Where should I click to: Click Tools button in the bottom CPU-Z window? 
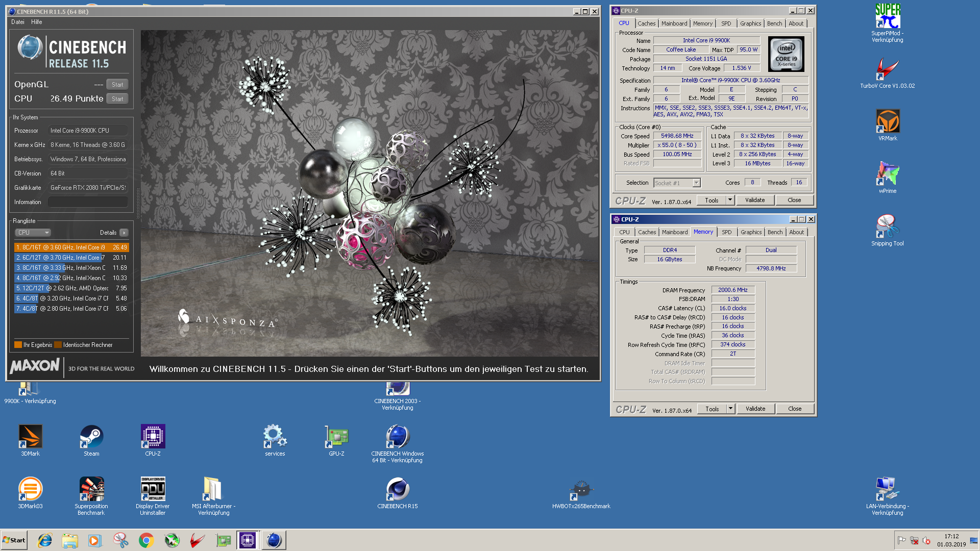pyautogui.click(x=712, y=409)
